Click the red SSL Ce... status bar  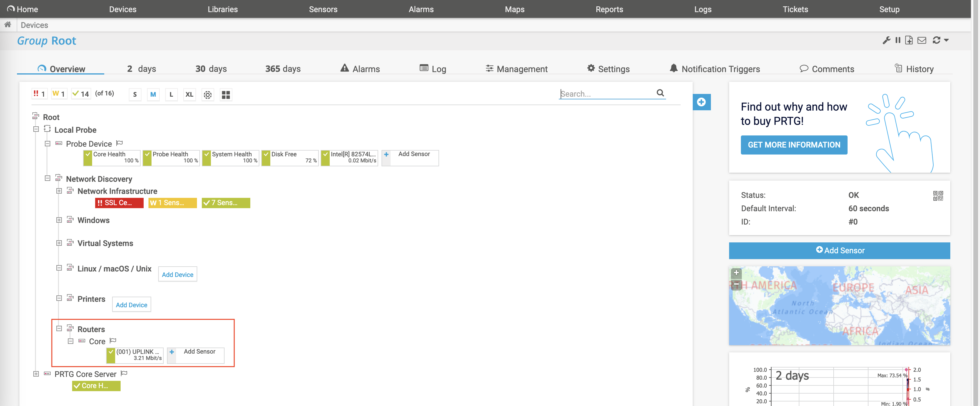point(119,203)
